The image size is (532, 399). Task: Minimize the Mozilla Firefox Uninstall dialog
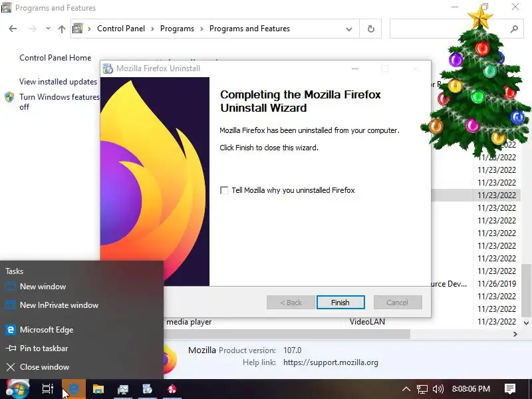click(x=355, y=68)
